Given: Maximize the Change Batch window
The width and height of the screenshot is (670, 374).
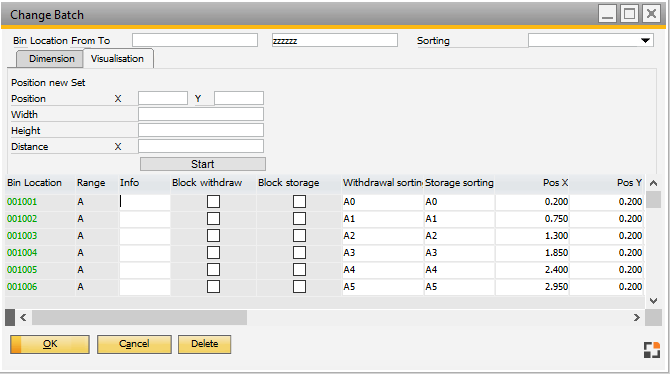Looking at the screenshot, I should pos(629,14).
